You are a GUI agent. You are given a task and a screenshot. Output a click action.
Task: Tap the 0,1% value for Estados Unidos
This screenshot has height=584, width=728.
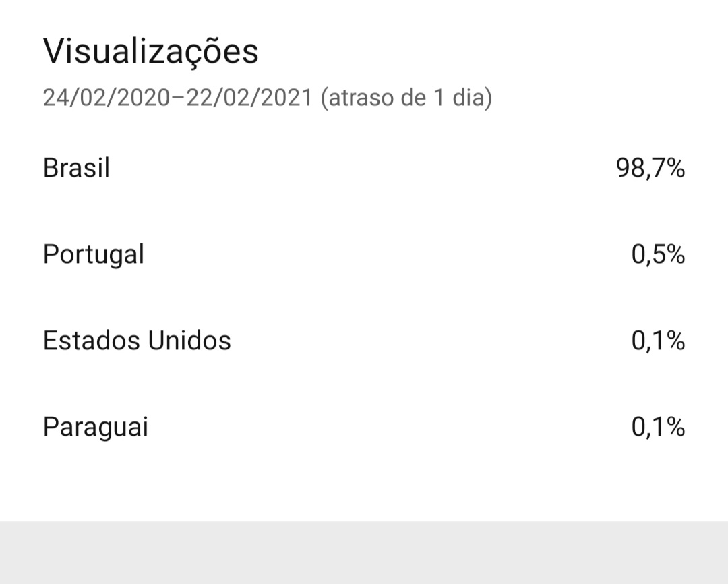(658, 341)
